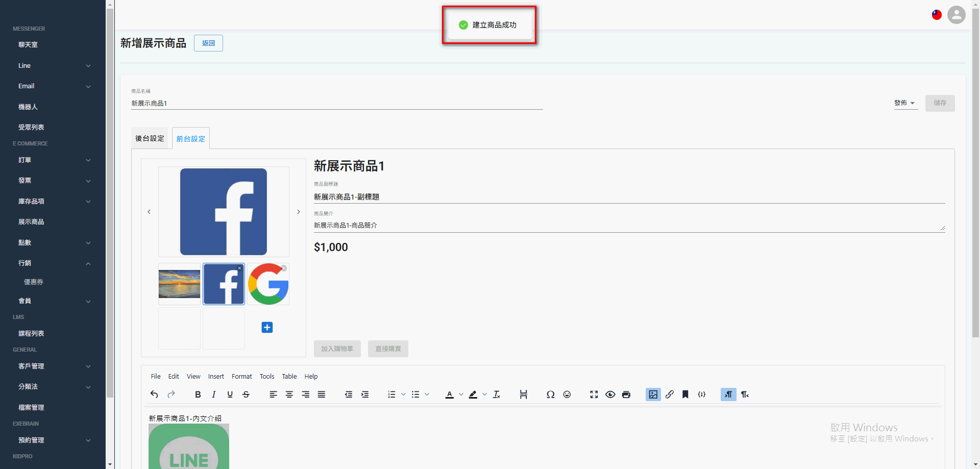980x469 pixels.
Task: Align text left in editor
Action: (x=274, y=394)
